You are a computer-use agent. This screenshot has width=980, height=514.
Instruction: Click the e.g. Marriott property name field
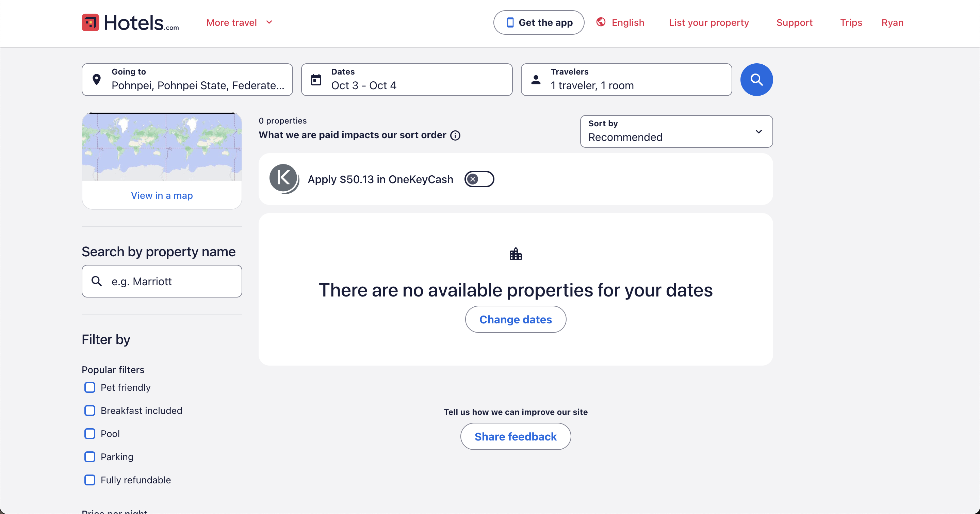pos(162,281)
